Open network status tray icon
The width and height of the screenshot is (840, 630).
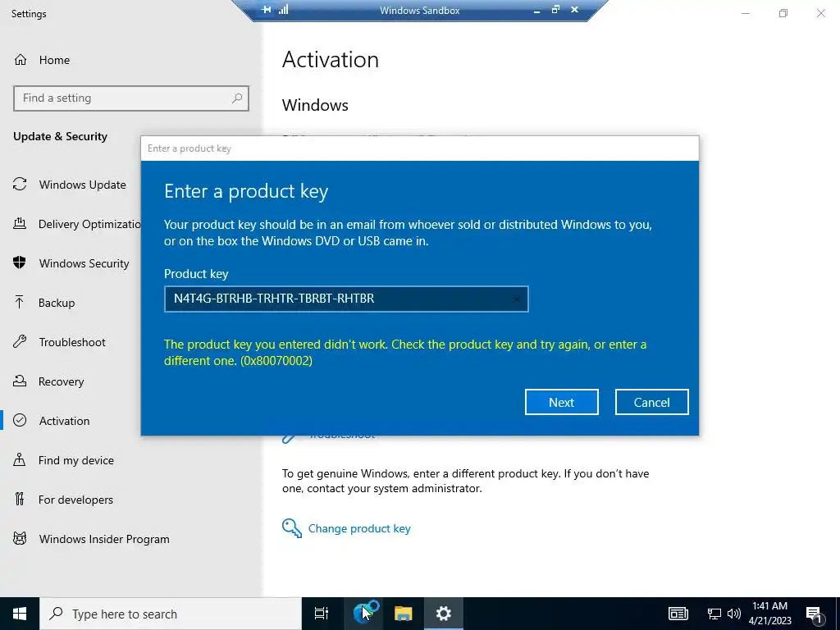714,614
